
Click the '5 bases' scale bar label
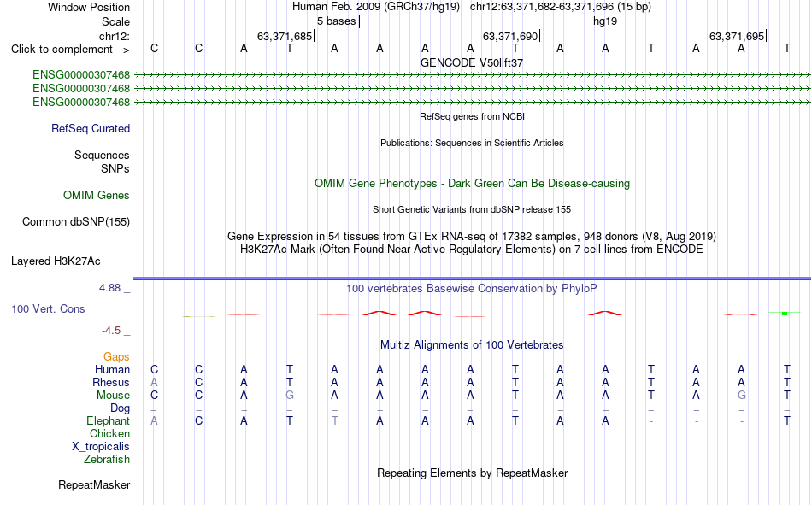point(337,21)
